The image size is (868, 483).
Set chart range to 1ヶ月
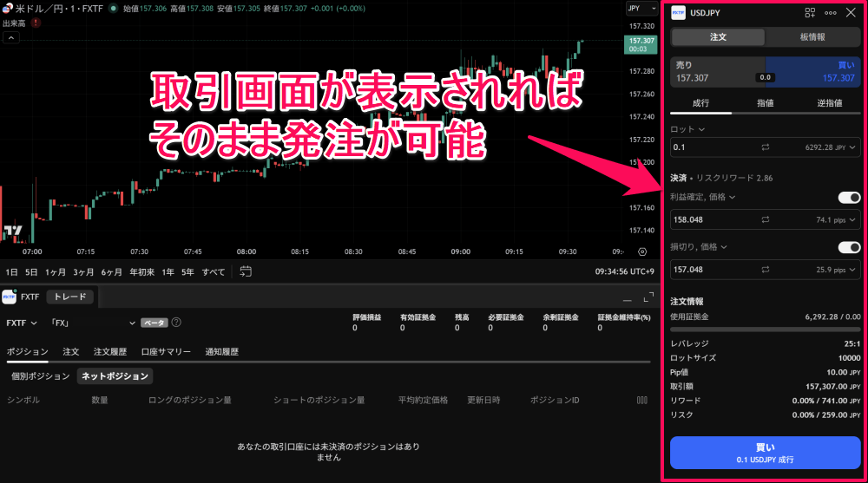[56, 272]
